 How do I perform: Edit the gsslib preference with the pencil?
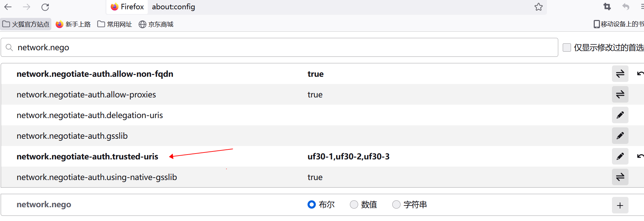tap(620, 136)
